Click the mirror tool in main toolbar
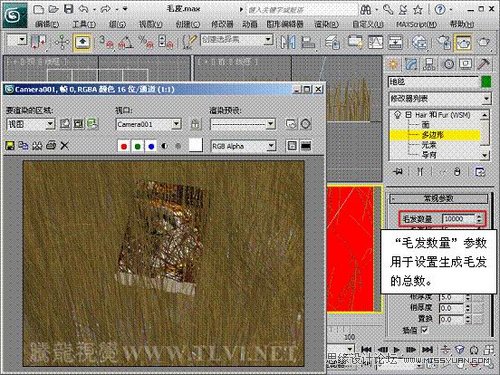The width and height of the screenshot is (500, 375). 288,42
